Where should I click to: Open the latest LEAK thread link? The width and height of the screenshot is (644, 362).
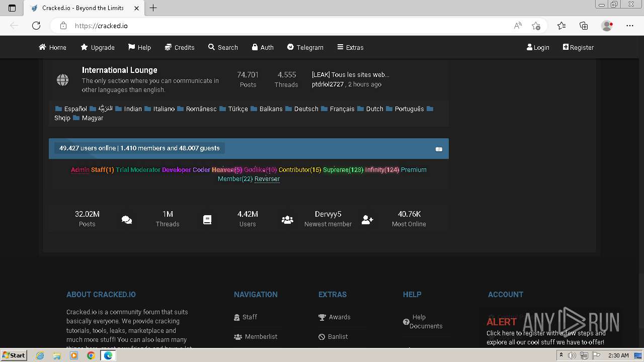350,74
